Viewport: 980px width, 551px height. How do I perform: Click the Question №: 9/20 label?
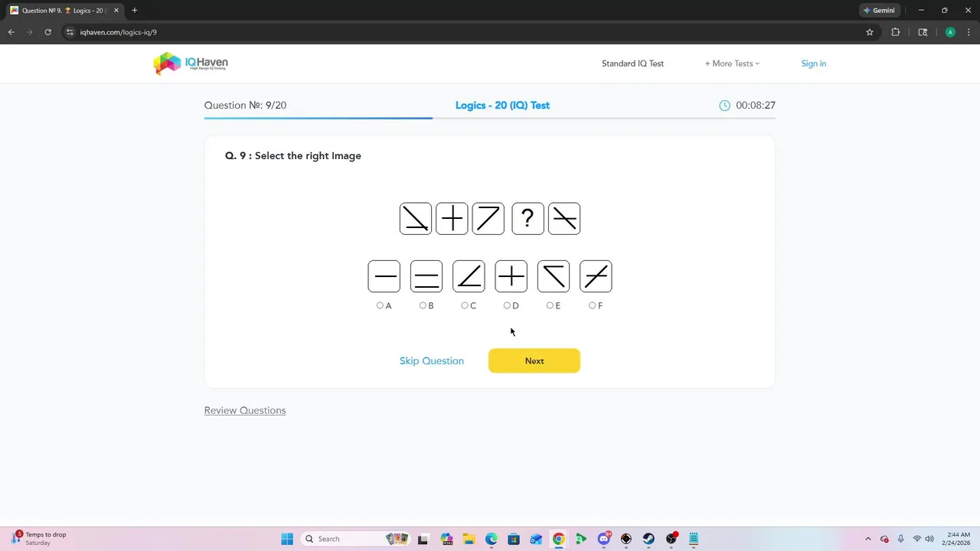(245, 106)
